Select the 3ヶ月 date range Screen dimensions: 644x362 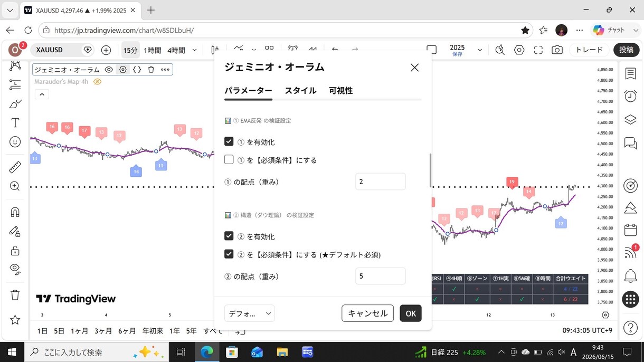(103, 331)
